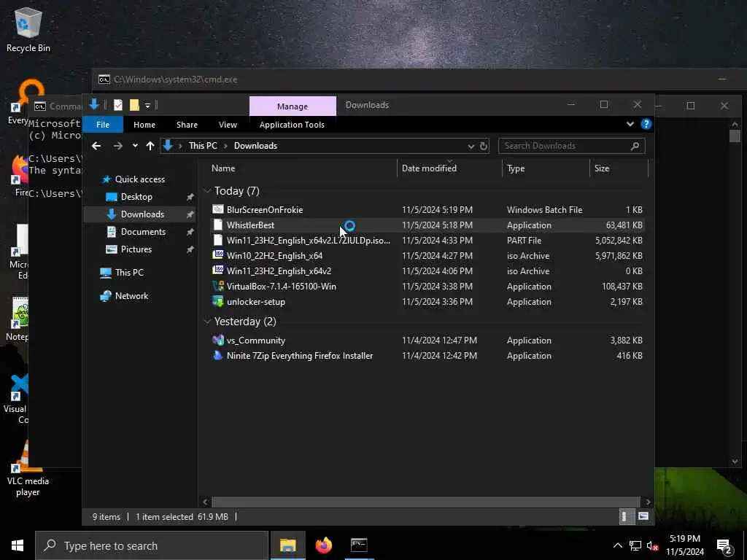
Task: Select the WhistlerBest application file
Action: pos(427,225)
